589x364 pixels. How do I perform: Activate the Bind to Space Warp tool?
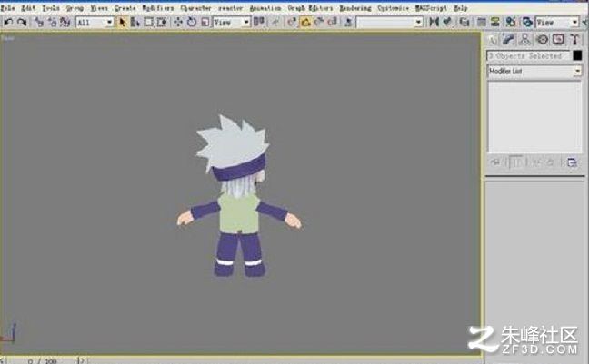point(65,22)
